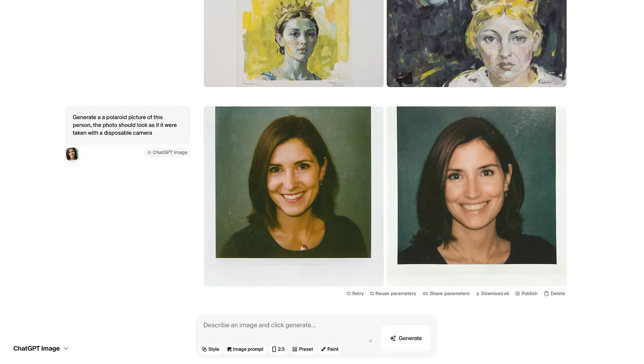This screenshot has height=364, width=644.
Task: Open the yellow crowned portrait painting
Action: click(x=293, y=43)
